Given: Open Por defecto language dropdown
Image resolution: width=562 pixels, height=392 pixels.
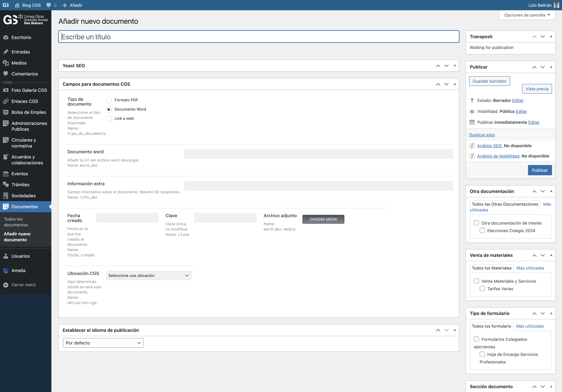Looking at the screenshot, I should coord(103,343).
